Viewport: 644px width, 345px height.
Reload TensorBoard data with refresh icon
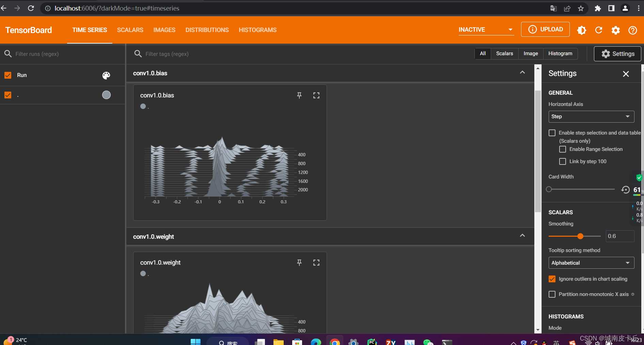pyautogui.click(x=598, y=30)
